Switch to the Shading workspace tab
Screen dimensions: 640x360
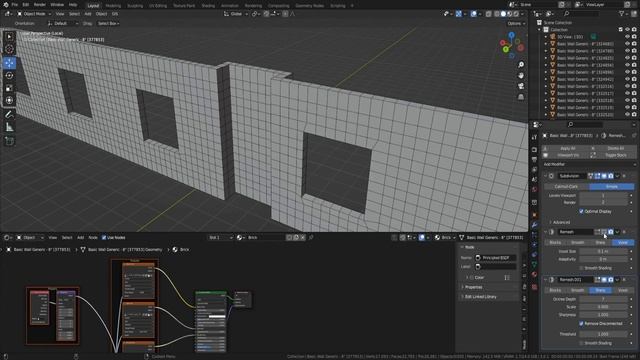point(208,6)
